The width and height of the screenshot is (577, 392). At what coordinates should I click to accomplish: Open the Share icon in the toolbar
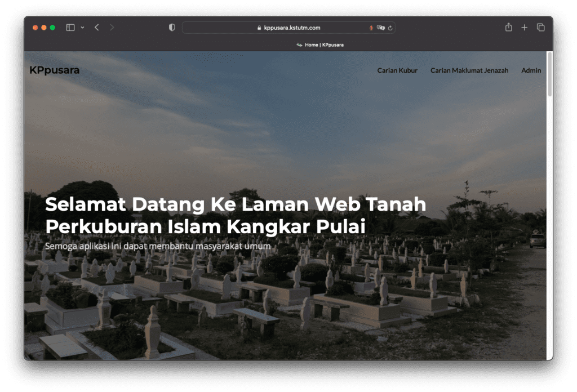click(509, 26)
